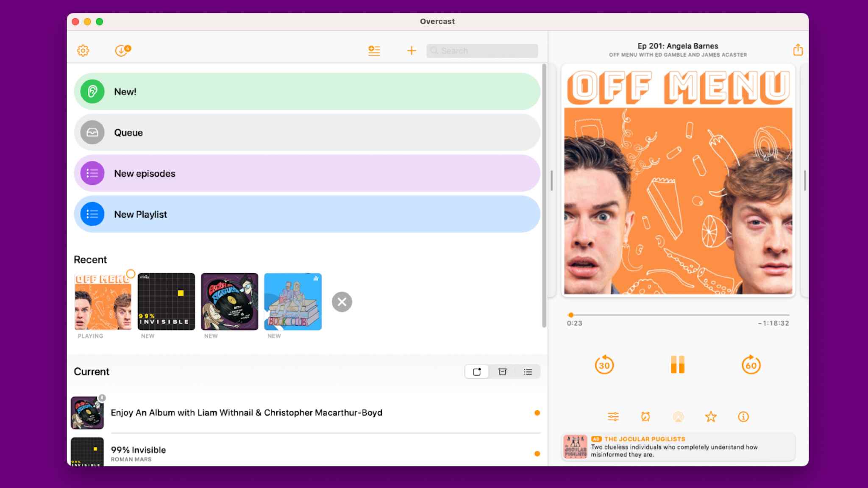Skip forward 60 seconds
This screenshot has width=868, height=488.
coord(750,365)
